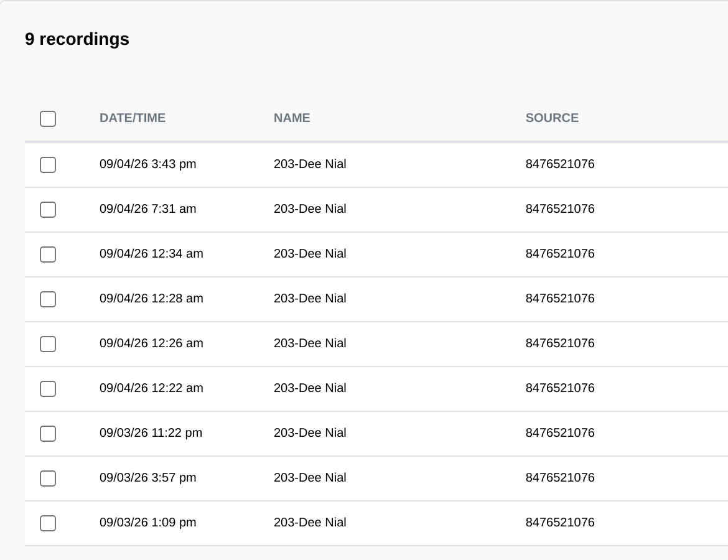This screenshot has height=560, width=728.
Task: Click date '09/03/26 11:22 pm'
Action: [x=151, y=433]
